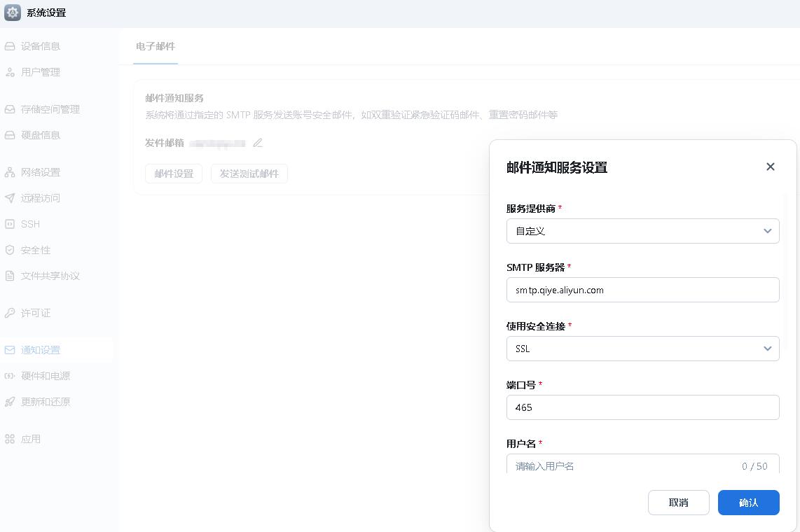Click the 系统设置 window title
This screenshot has height=532, width=800.
tap(46, 13)
